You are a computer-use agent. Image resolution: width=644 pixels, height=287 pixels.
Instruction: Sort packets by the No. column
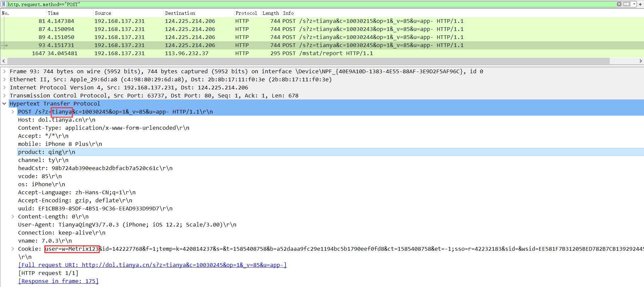coord(23,13)
